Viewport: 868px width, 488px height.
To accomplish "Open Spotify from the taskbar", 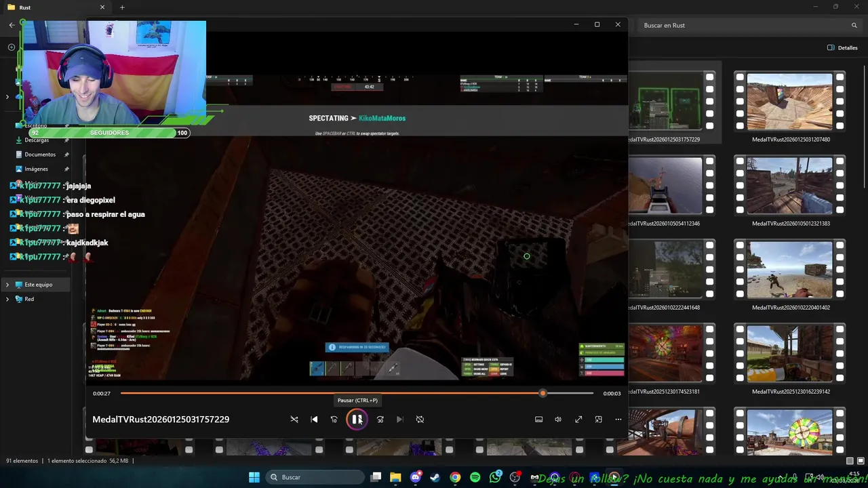I will [x=475, y=477].
